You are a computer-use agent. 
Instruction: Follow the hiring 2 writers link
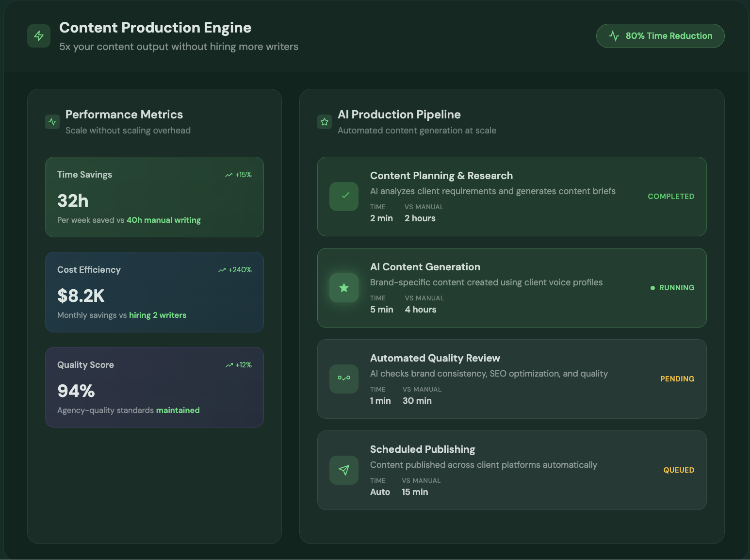(158, 315)
